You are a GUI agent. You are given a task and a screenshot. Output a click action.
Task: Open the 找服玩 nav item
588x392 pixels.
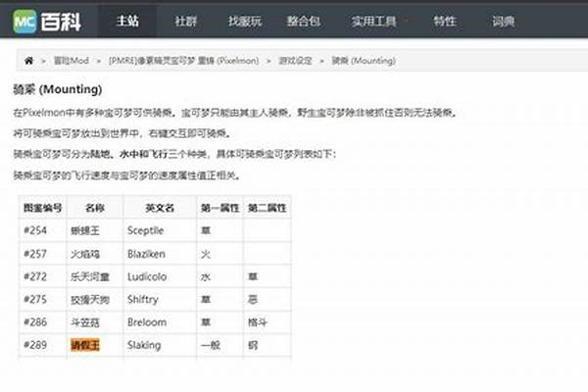(245, 21)
